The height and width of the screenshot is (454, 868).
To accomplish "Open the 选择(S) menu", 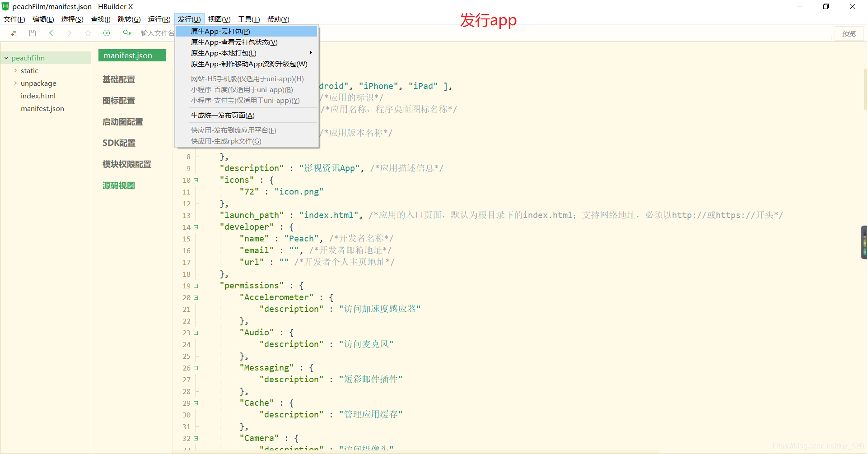I will pyautogui.click(x=72, y=19).
